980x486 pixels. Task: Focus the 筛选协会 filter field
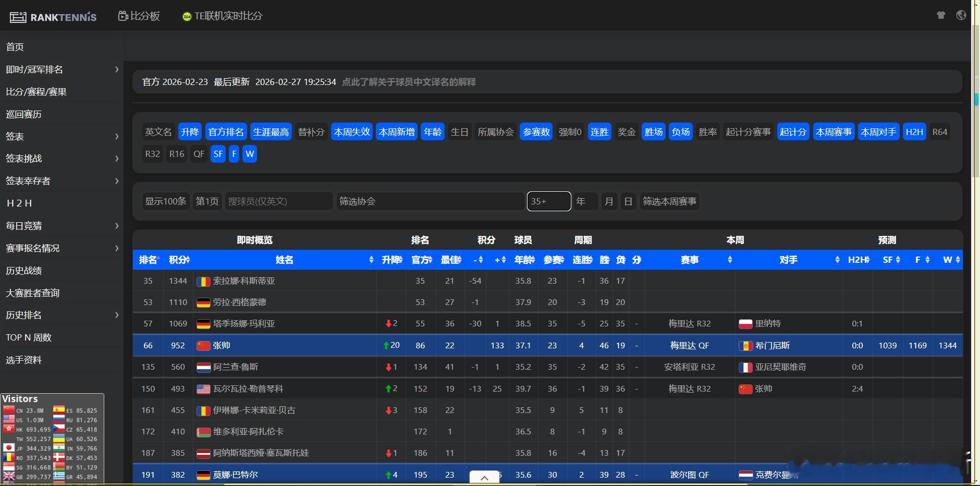point(430,201)
